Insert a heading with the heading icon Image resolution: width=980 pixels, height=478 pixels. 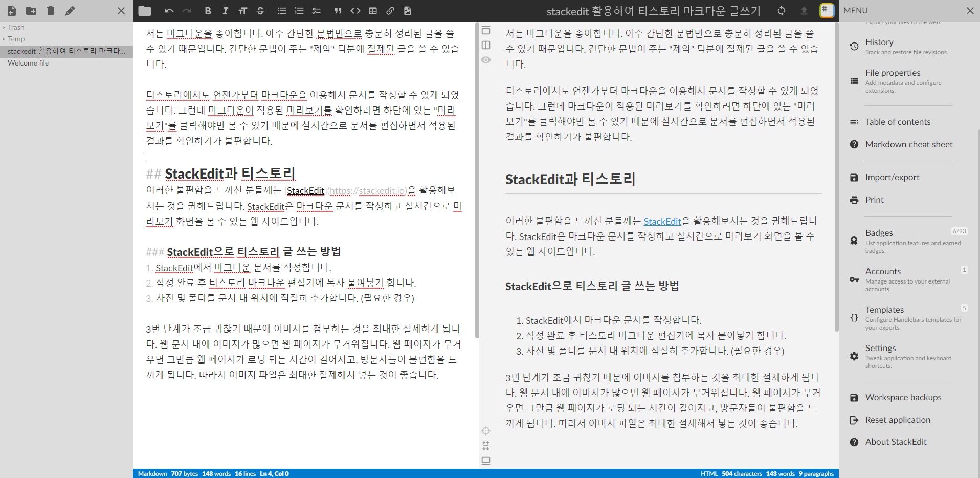click(242, 11)
